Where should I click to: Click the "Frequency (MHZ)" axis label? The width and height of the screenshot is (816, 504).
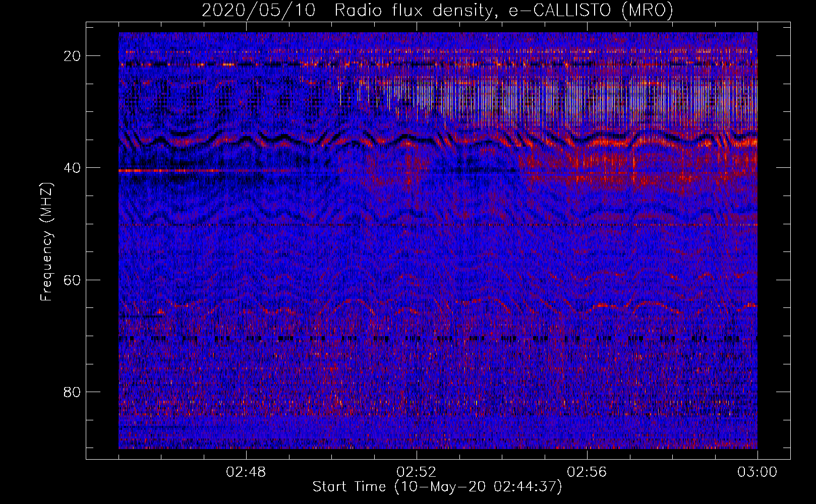tap(46, 242)
